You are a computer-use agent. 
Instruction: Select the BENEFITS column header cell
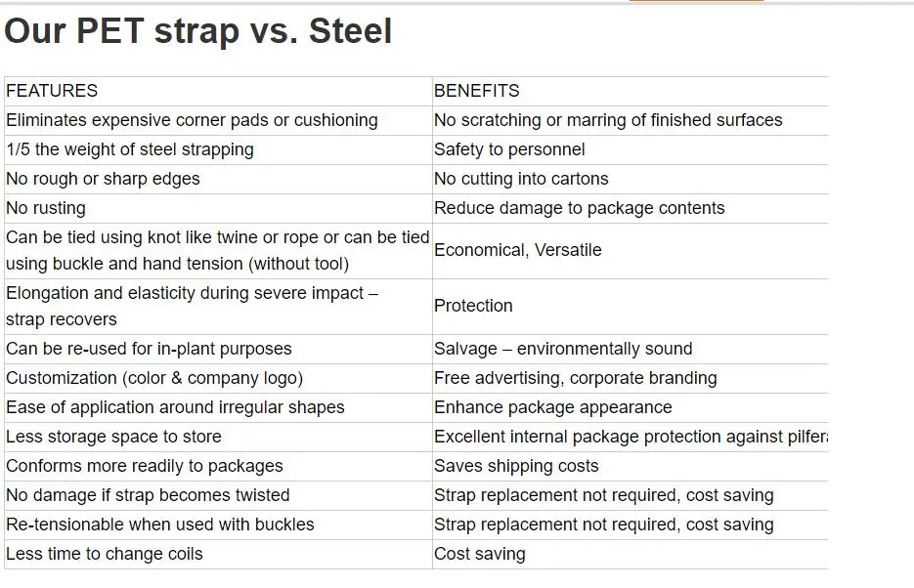[631, 91]
